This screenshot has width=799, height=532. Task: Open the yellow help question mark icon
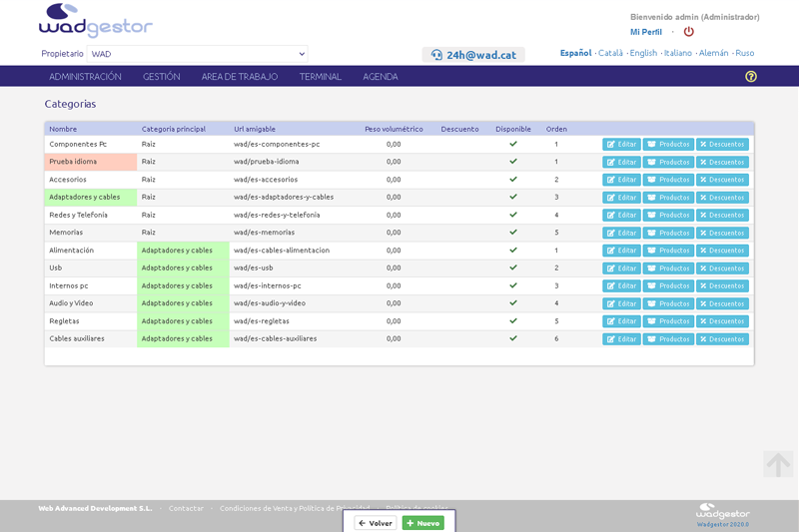751,77
